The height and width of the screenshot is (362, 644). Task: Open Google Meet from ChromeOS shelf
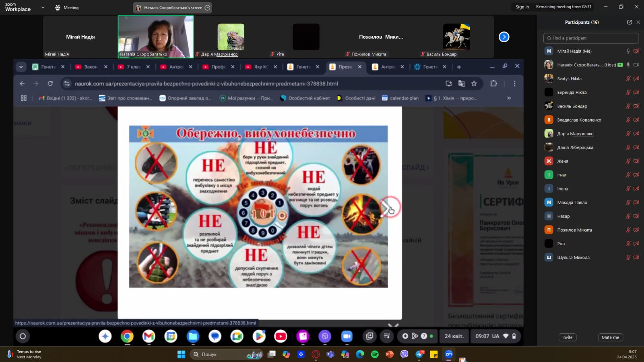[x=237, y=336]
